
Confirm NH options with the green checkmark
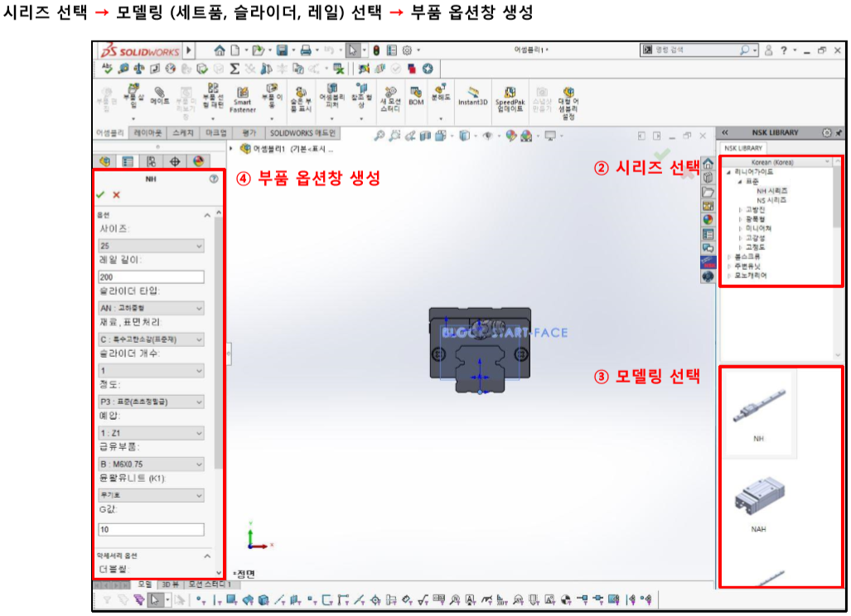(x=100, y=195)
